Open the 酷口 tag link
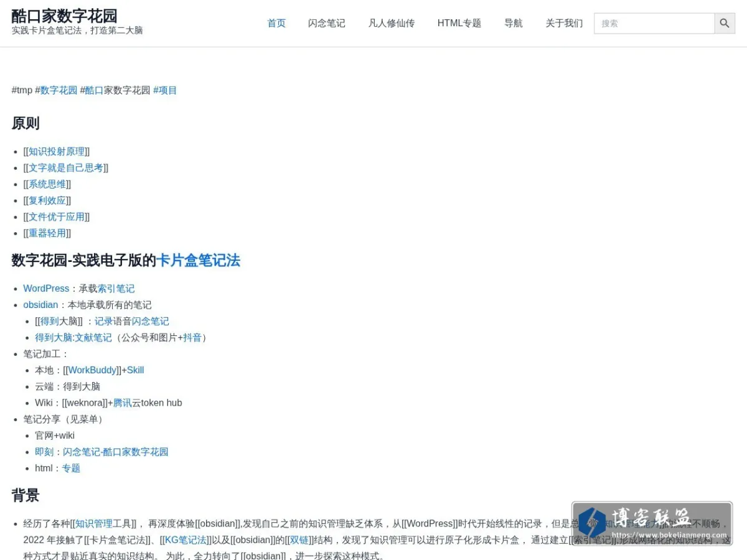747x560 pixels. pos(95,90)
